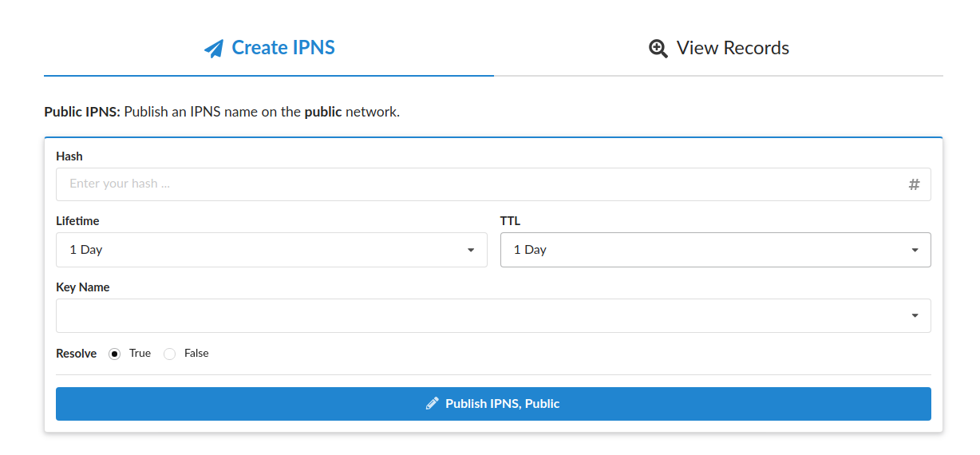Click the Key Name field label
This screenshot has width=980, height=455.
pos(83,287)
